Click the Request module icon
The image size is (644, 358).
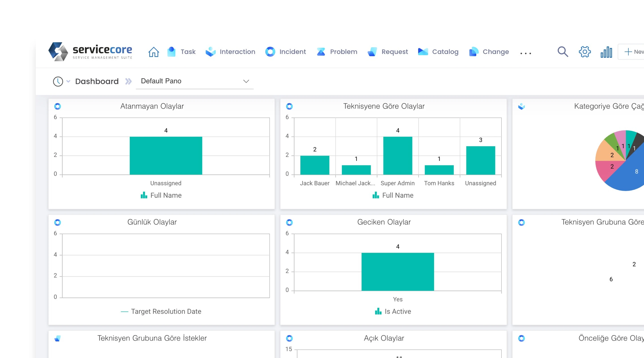click(372, 52)
